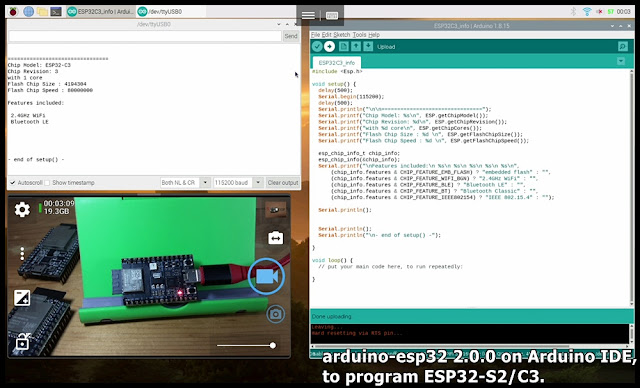The width and height of the screenshot is (640, 388).
Task: Switch to the /dev/ttyUSB0 taskbar entry
Action: pyautogui.click(x=171, y=11)
